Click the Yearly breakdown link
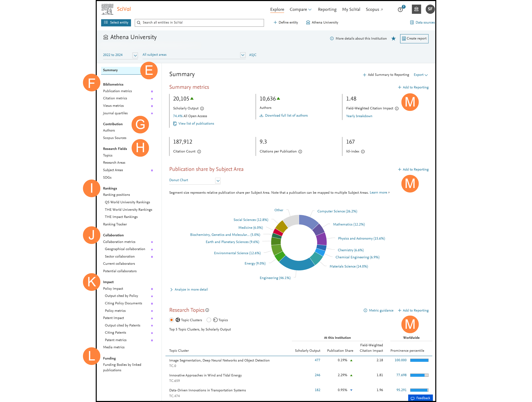This screenshot has height=402, width=532. coord(359,116)
